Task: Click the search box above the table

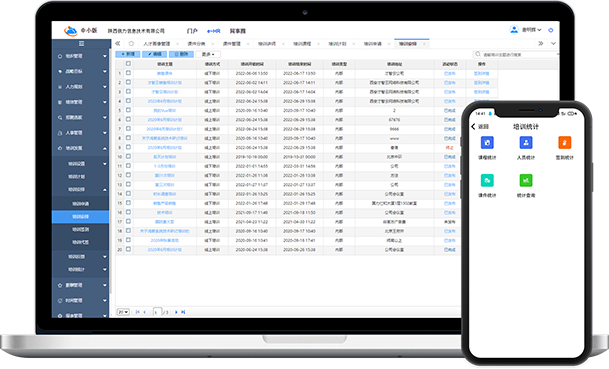Action: coord(515,55)
